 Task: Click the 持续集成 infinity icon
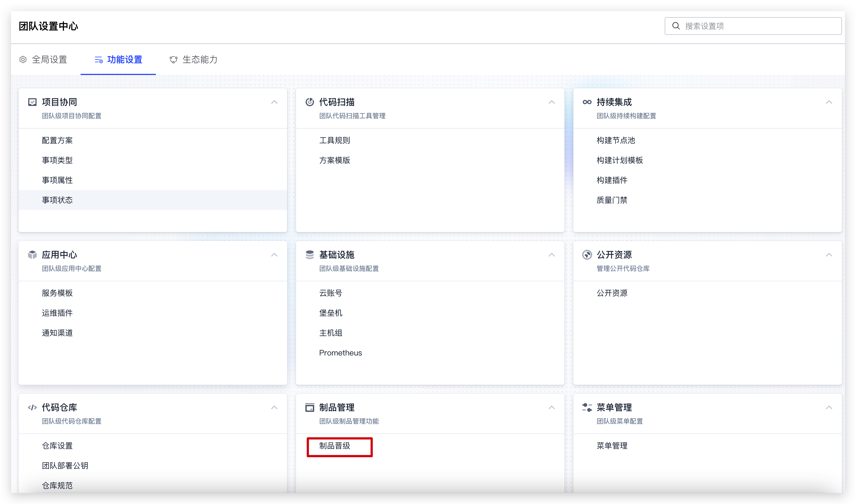pos(587,102)
